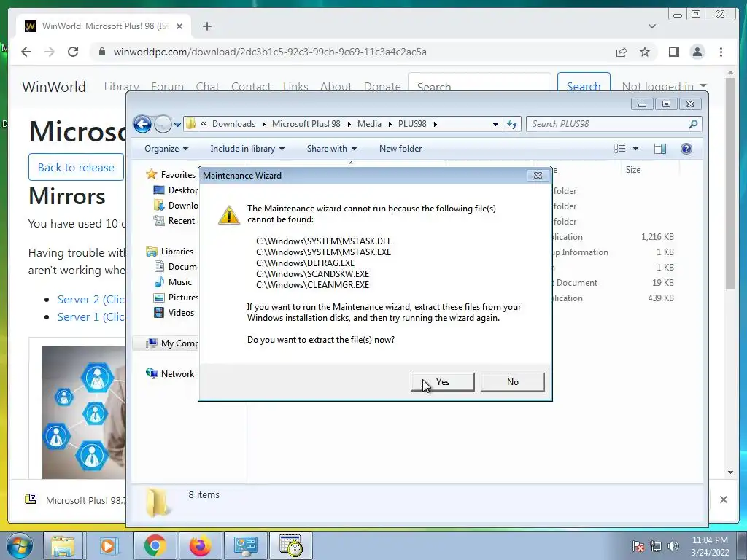The height and width of the screenshot is (560, 747).
Task: Select Libraries in the navigation pane
Action: (169, 252)
